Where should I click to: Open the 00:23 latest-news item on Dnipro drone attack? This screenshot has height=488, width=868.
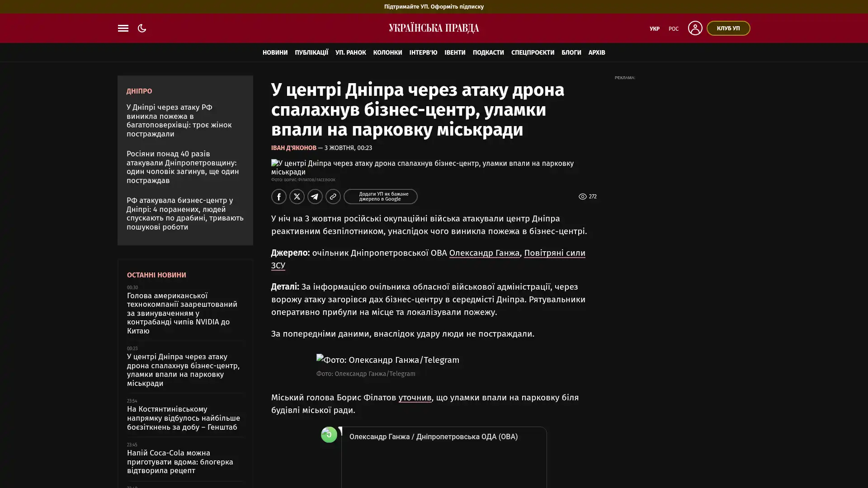183,370
